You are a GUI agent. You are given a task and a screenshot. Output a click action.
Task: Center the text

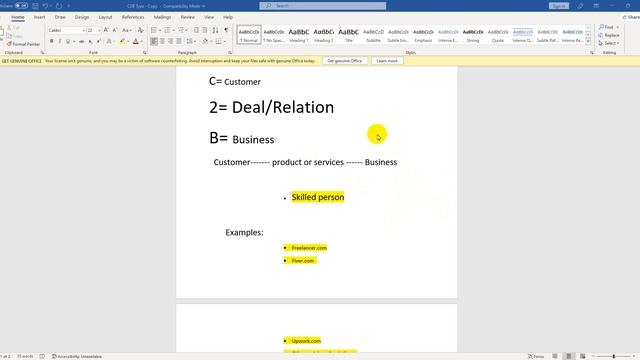[x=162, y=41]
